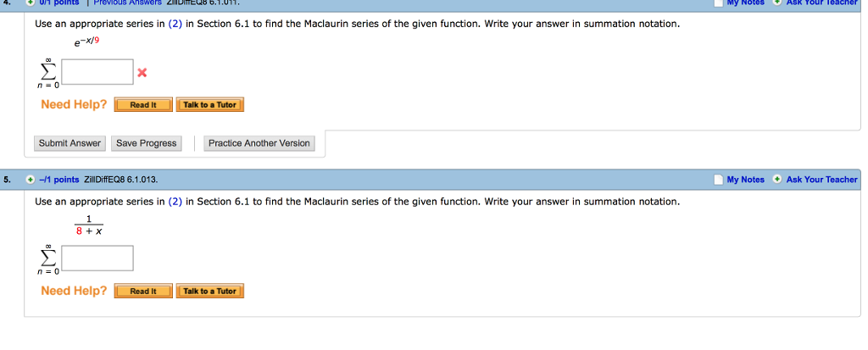Click the sigma summation symbol in question 4
868x350 pixels.
pyautogui.click(x=48, y=70)
